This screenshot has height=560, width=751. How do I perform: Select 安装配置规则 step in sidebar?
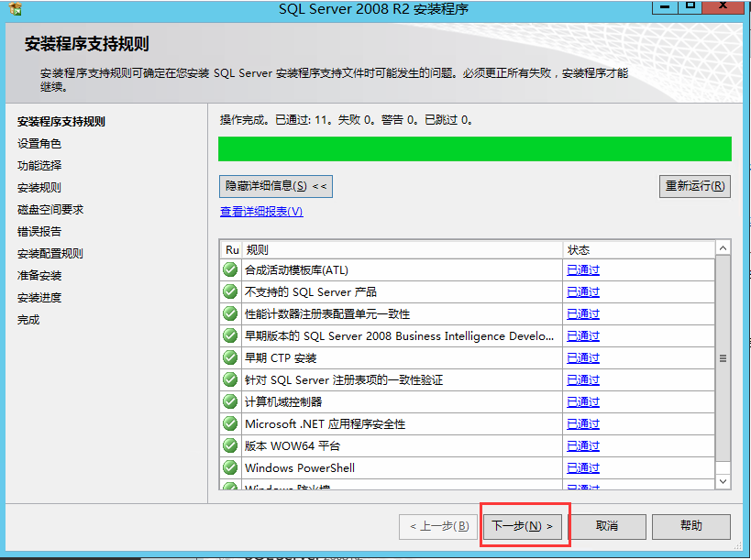click(x=50, y=254)
